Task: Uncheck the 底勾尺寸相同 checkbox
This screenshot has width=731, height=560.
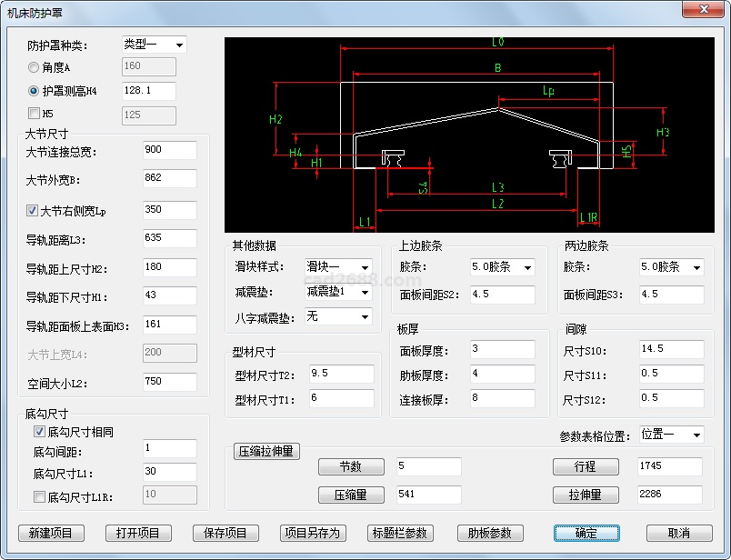Action: tap(39, 432)
